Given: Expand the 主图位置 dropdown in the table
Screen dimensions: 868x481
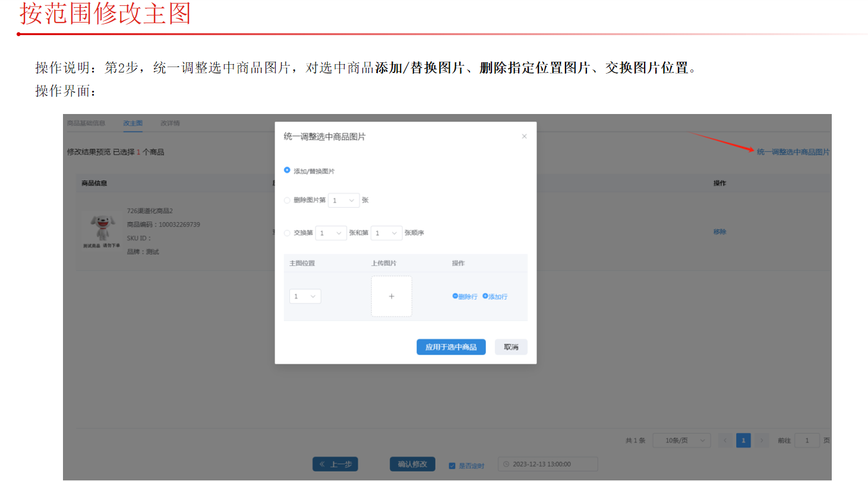Looking at the screenshot, I should point(305,296).
